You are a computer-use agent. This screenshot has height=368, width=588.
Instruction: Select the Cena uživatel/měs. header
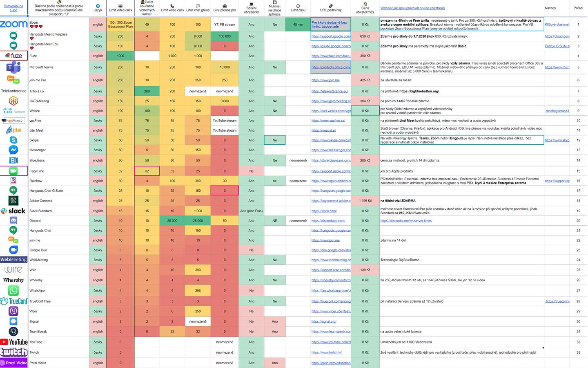[365, 8]
